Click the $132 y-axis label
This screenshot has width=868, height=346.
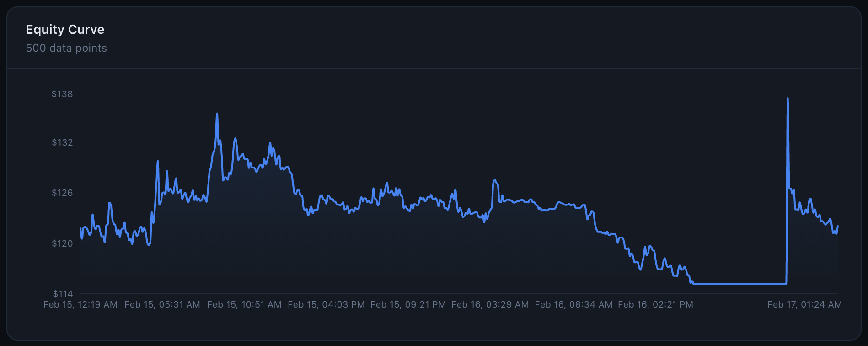[x=62, y=142]
